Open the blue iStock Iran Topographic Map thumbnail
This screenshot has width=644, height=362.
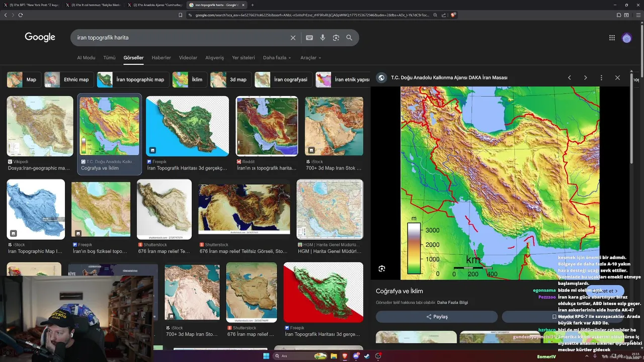[36, 209]
